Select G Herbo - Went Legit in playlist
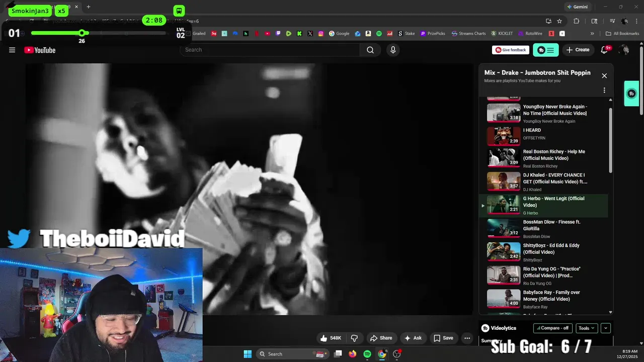 tap(544, 205)
